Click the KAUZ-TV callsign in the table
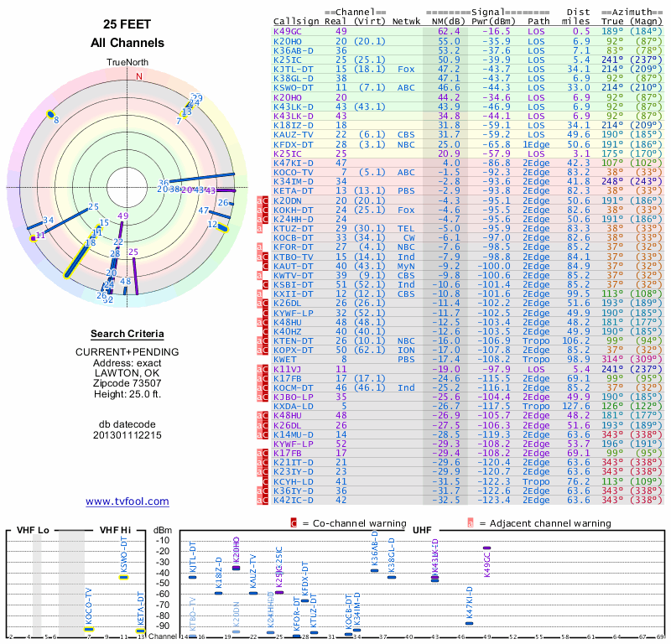The width and height of the screenshot is (671, 644). click(294, 135)
